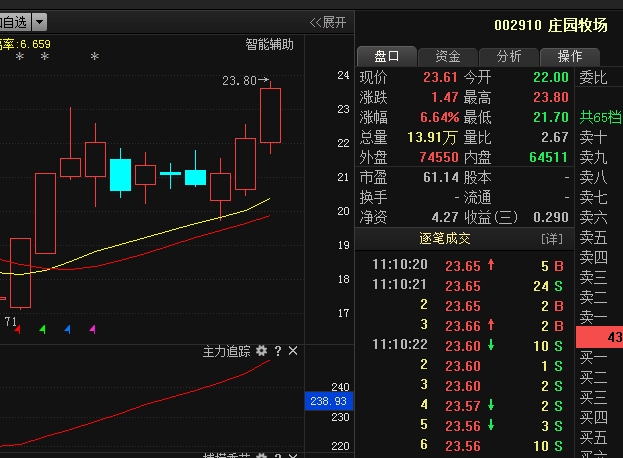Screen dimensions: 623x458
Task: Select the trade row at 11:10:22
Action: [465, 345]
